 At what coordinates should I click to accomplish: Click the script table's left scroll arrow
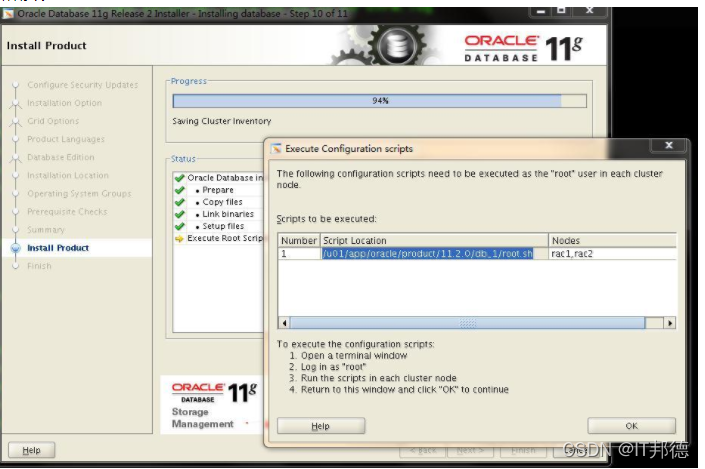click(284, 323)
